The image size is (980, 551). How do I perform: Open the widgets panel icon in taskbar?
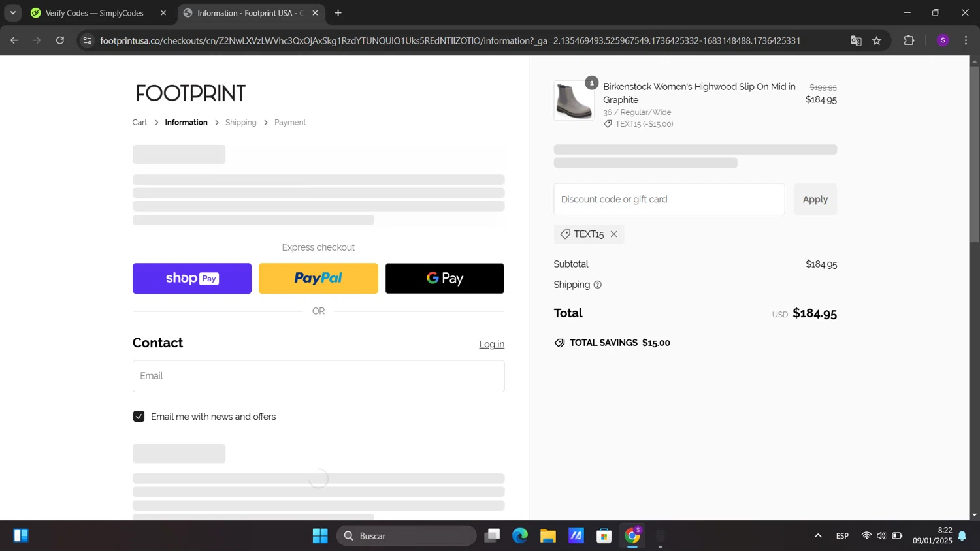tap(21, 536)
